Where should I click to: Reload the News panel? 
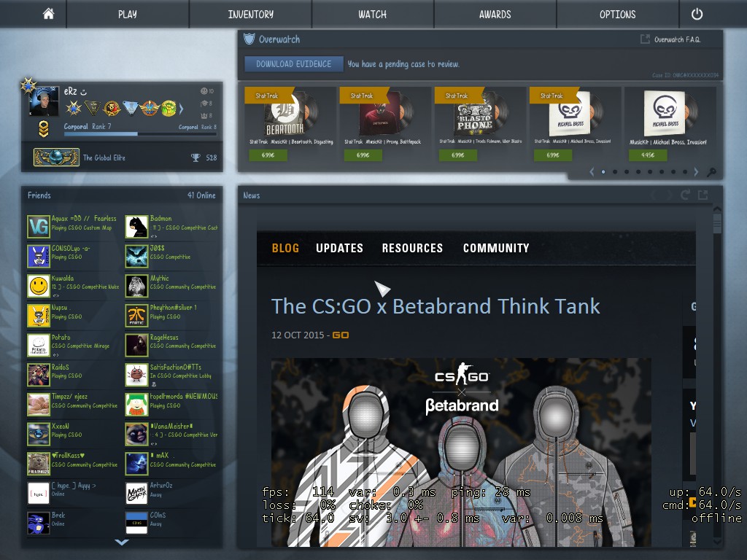[x=685, y=195]
